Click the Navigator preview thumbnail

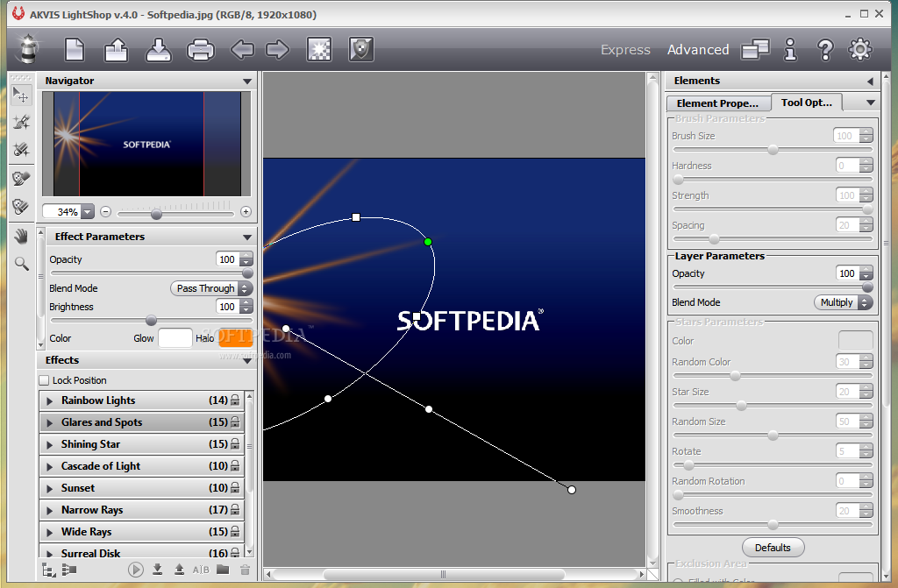point(146,144)
